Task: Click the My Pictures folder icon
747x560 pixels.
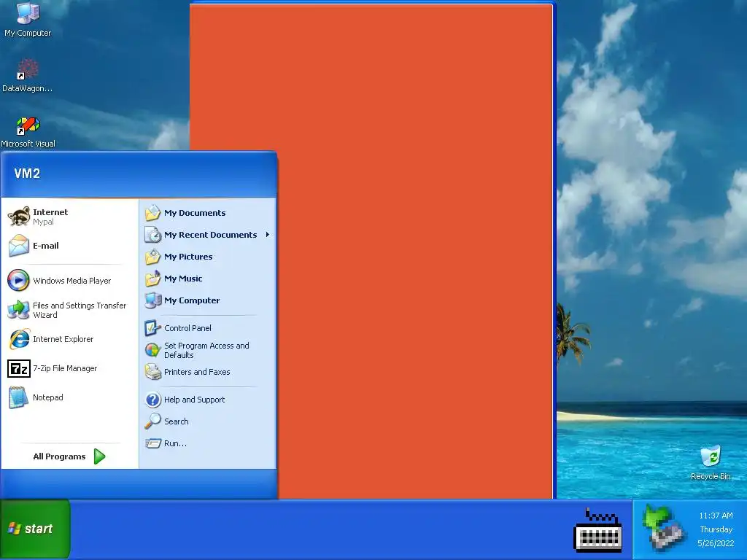Action: point(153,257)
